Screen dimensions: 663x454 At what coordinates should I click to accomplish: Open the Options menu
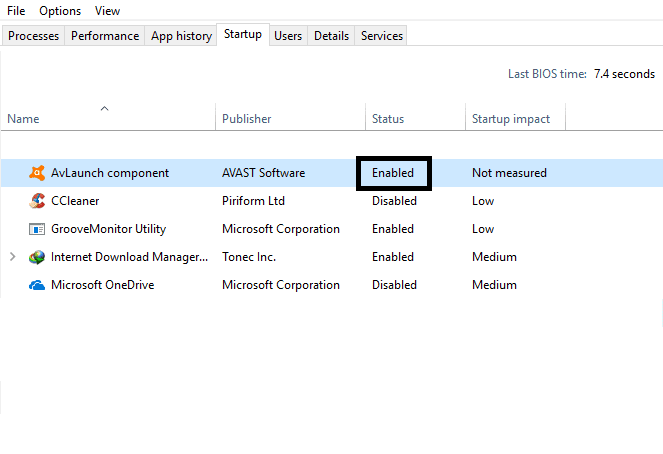pyautogui.click(x=60, y=11)
